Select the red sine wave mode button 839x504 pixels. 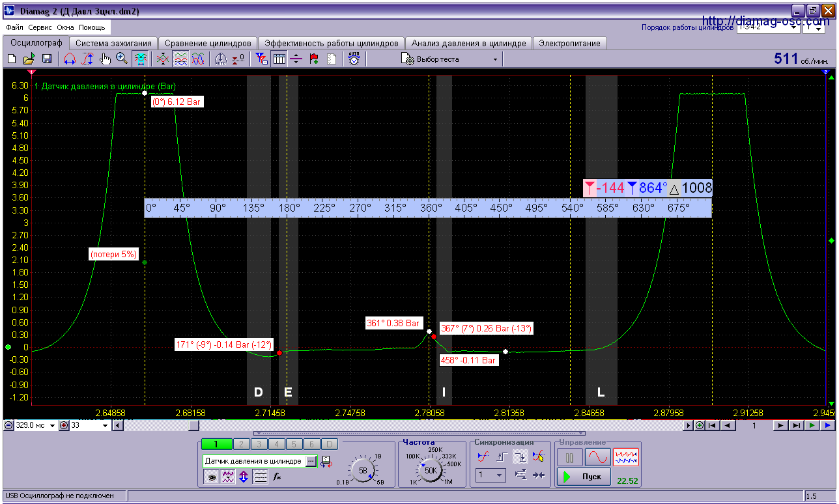click(x=597, y=458)
